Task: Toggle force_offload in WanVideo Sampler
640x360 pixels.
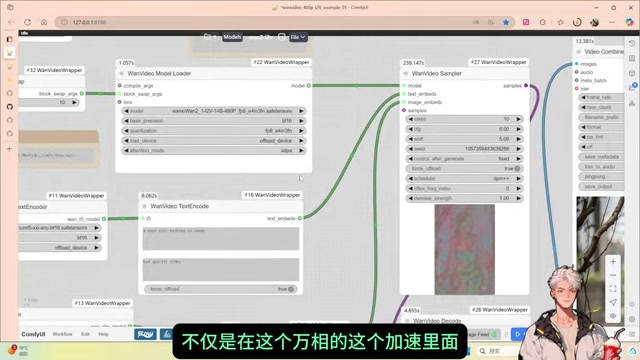Action: pos(464,169)
